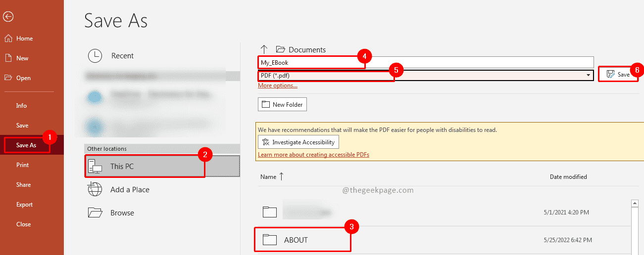
Task: Go up one folder level arrow
Action: 264,49
